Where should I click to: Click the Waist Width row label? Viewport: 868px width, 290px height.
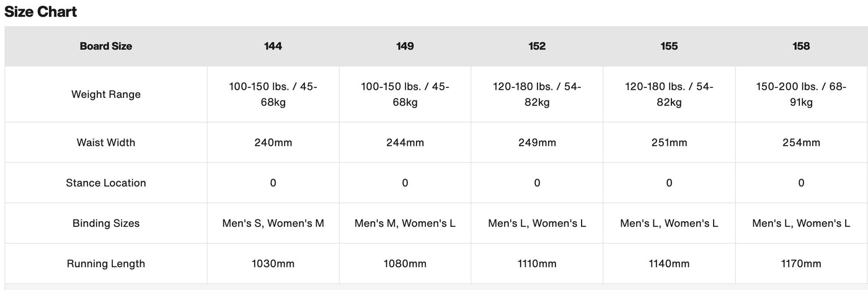pyautogui.click(x=106, y=143)
